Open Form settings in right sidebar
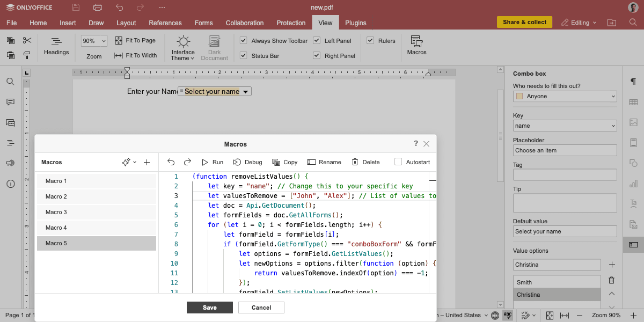This screenshot has width=644, height=322. click(633, 245)
